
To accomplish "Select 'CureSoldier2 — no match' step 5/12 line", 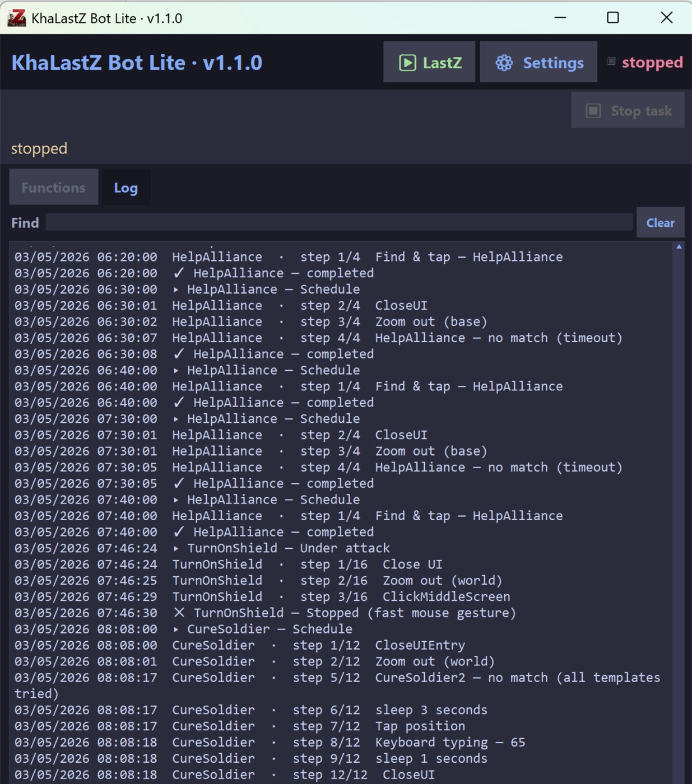I will (x=337, y=686).
